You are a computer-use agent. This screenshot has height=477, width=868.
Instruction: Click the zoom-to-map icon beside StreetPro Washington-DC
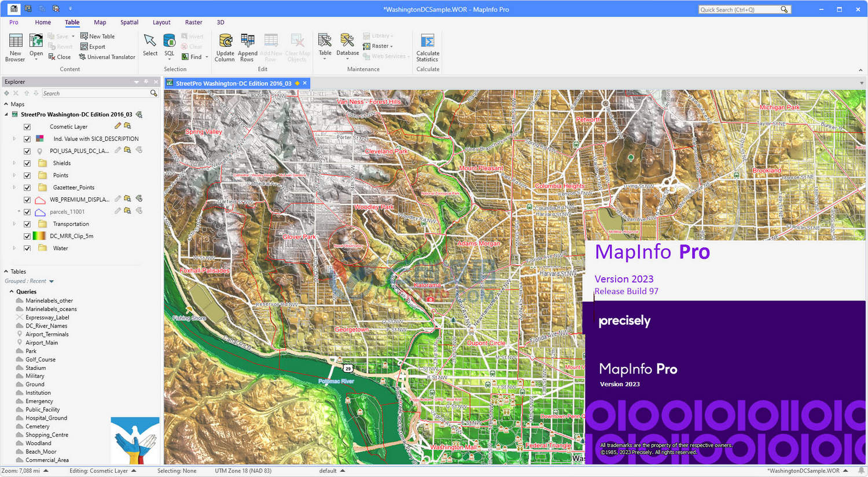[x=139, y=114]
